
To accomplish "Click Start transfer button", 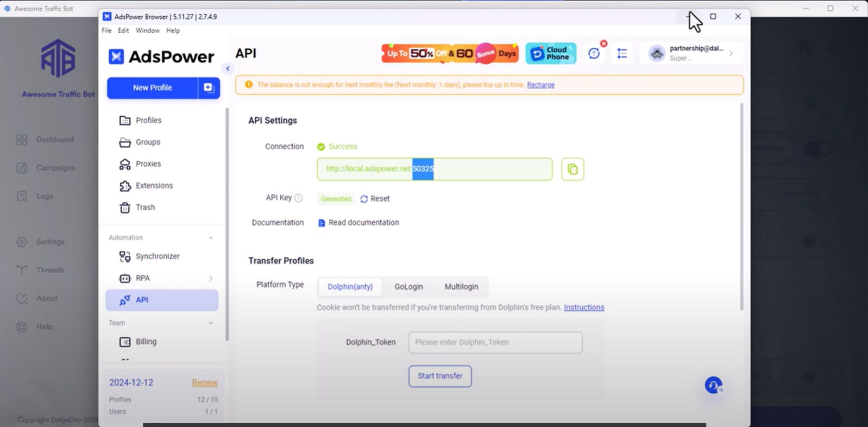I will (440, 376).
